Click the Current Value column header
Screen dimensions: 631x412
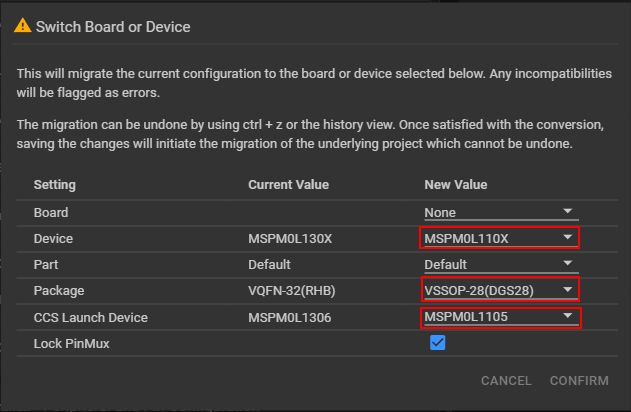click(288, 185)
